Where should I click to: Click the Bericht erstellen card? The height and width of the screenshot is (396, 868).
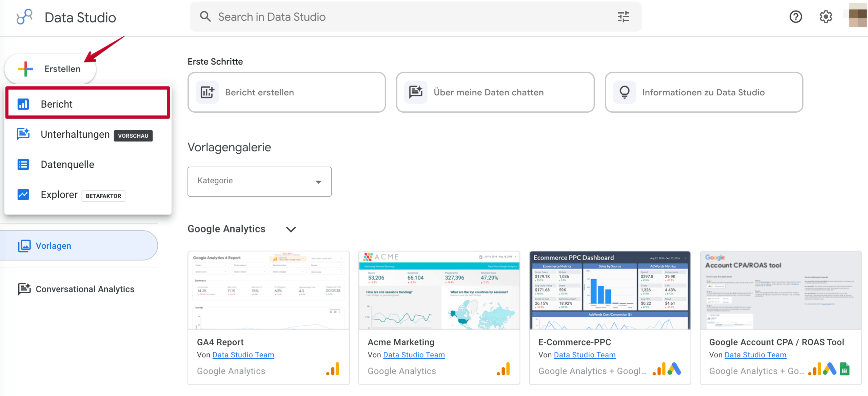pyautogui.click(x=287, y=92)
